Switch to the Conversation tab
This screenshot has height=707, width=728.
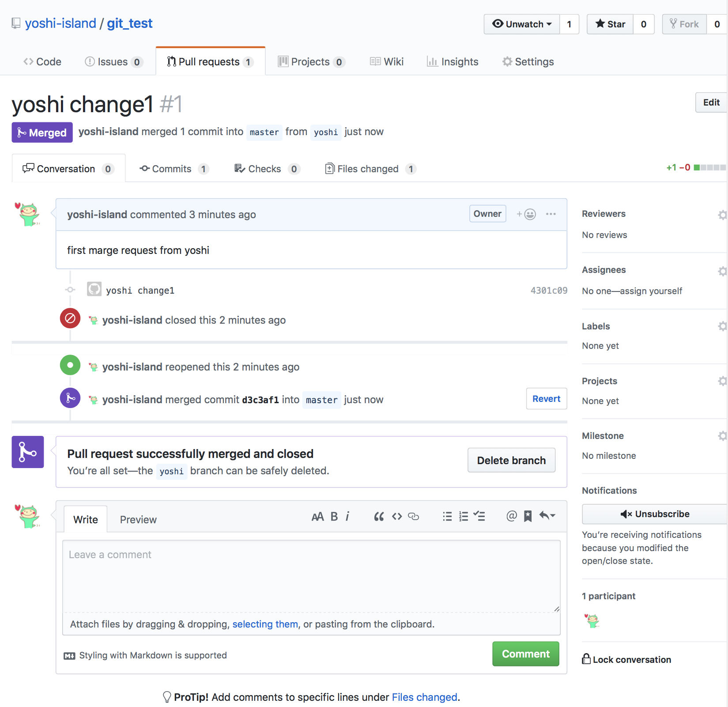(x=68, y=169)
